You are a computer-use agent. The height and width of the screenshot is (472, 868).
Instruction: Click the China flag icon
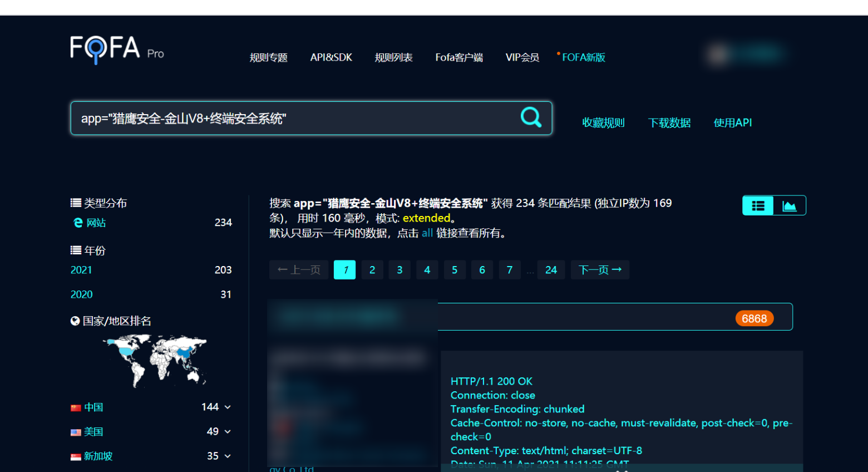point(76,407)
